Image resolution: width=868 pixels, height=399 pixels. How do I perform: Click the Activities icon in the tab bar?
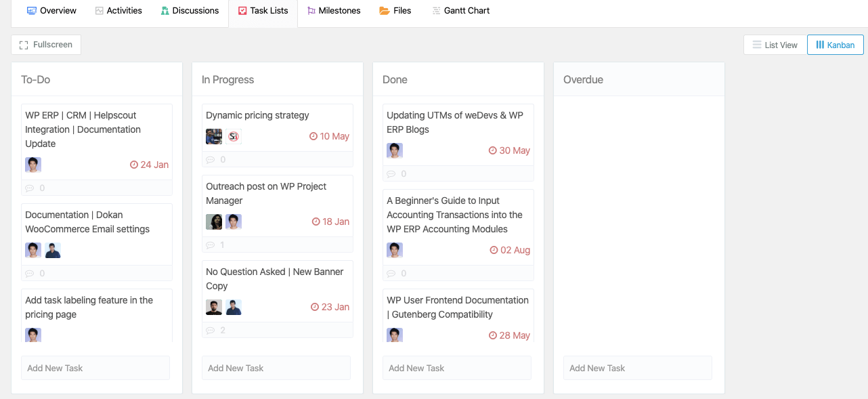pyautogui.click(x=99, y=10)
